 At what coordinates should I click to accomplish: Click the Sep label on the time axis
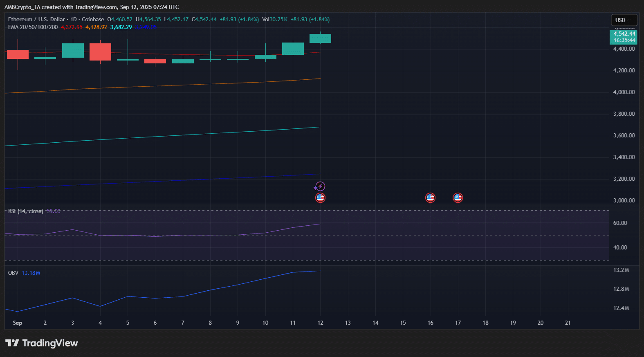tap(18, 323)
